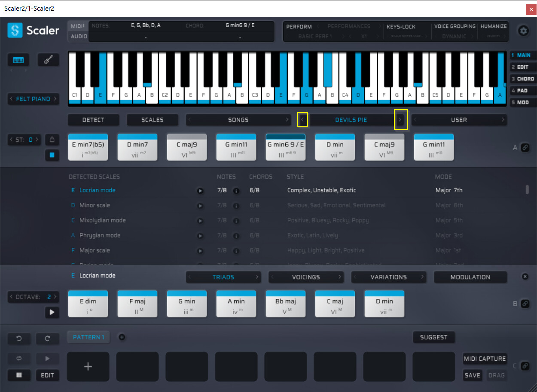This screenshot has width=537, height=392.
Task: Enable MIDI input detection mode
Action: click(x=78, y=26)
